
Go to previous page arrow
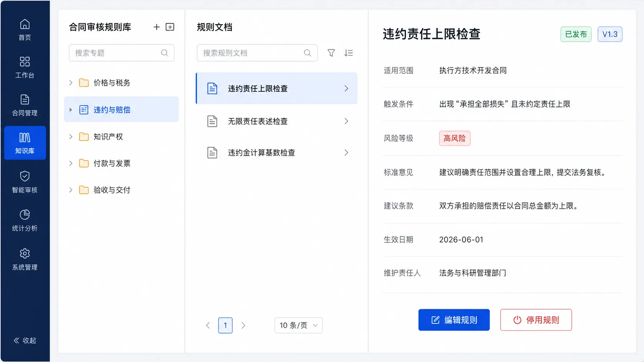point(208,325)
